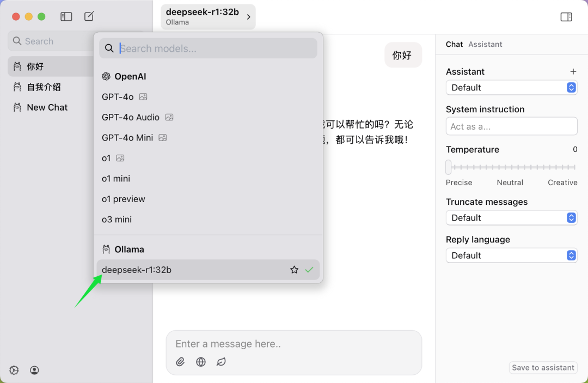Favorite deepseek-r1:32b with star icon
The width and height of the screenshot is (588, 383).
click(295, 270)
